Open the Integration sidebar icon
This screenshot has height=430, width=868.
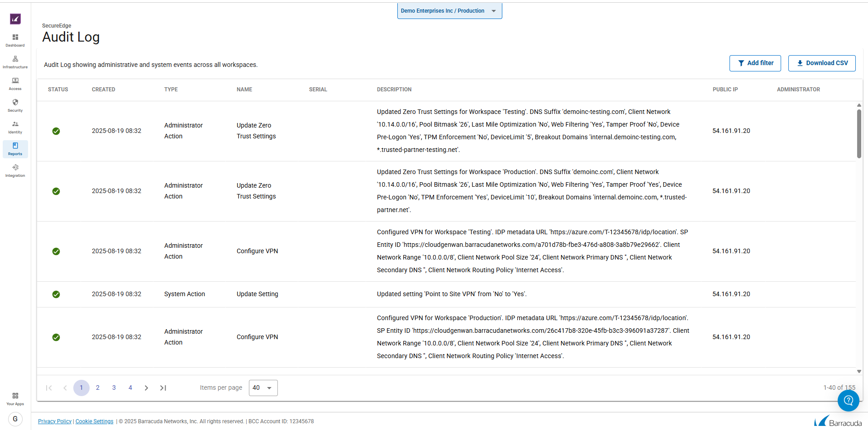pos(15,170)
